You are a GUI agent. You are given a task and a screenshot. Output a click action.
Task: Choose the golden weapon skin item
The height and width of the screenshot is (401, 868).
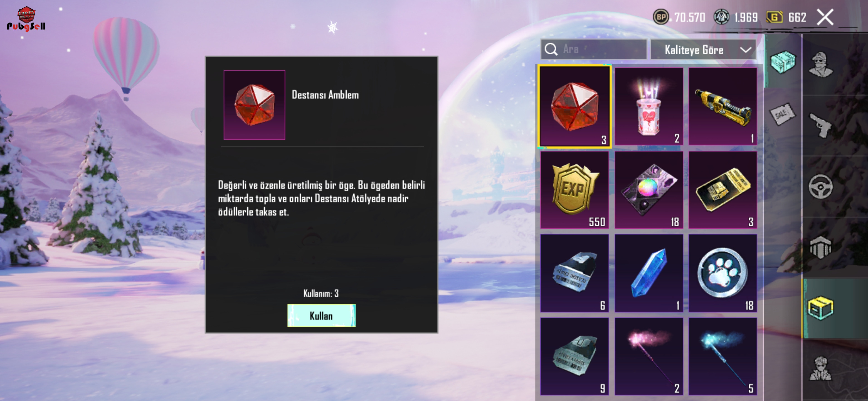coord(723,107)
